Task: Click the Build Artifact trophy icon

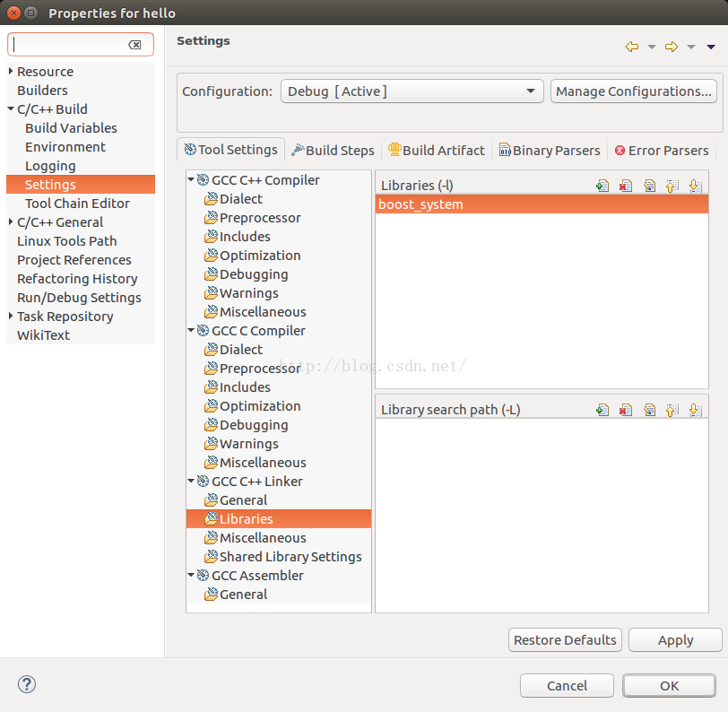Action: pos(394,150)
